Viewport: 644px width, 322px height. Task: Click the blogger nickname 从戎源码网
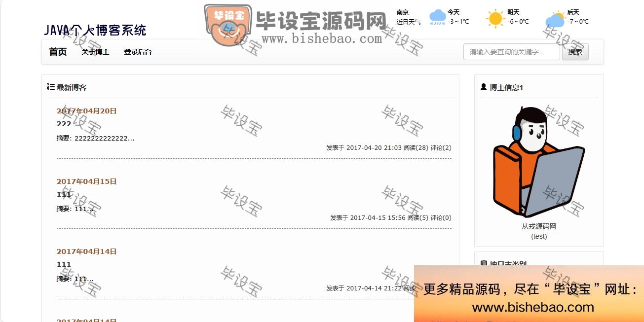pyautogui.click(x=539, y=226)
